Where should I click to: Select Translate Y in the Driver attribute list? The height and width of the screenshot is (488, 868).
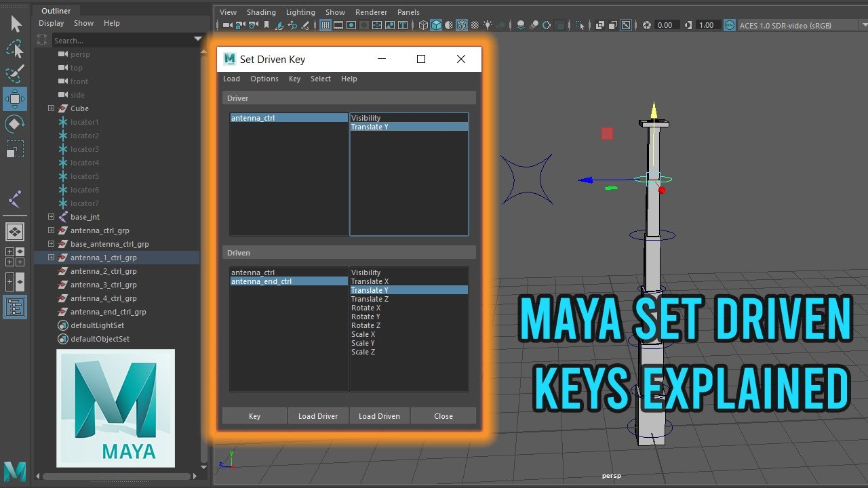(409, 127)
